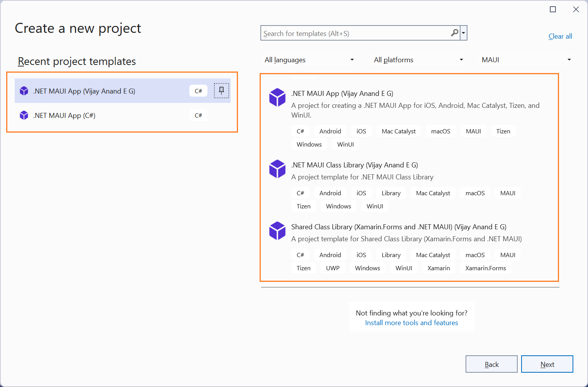Screen dimensions: 588x387
Task: Close the Create a new project dialog
Action: 576,9
